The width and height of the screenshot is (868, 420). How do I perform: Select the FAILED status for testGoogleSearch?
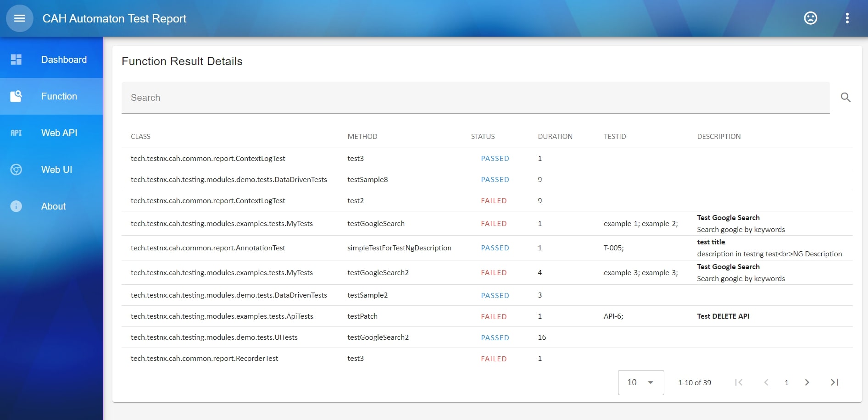tap(494, 223)
